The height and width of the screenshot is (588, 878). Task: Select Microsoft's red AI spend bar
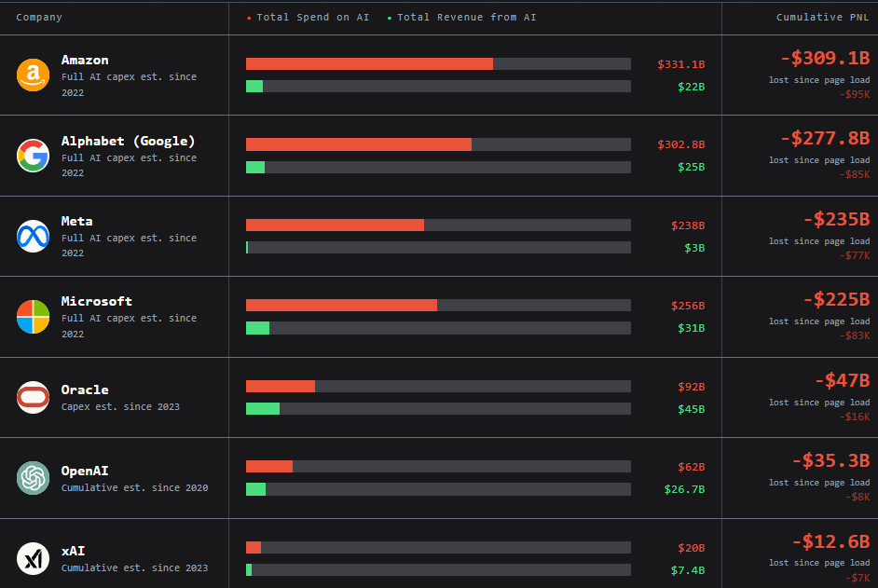click(341, 306)
